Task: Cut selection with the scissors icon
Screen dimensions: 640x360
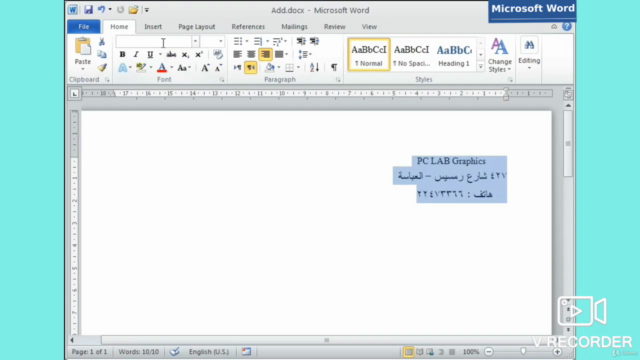Action: (x=102, y=42)
